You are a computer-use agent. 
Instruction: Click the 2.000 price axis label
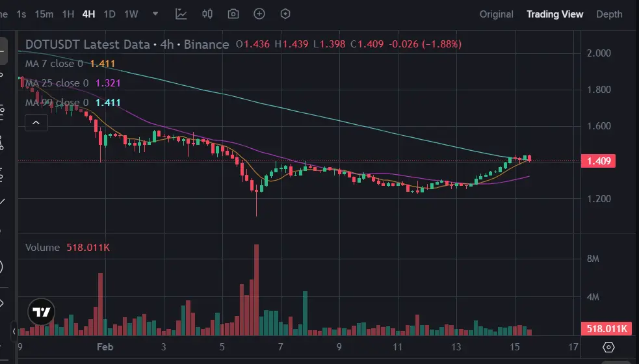click(x=599, y=53)
